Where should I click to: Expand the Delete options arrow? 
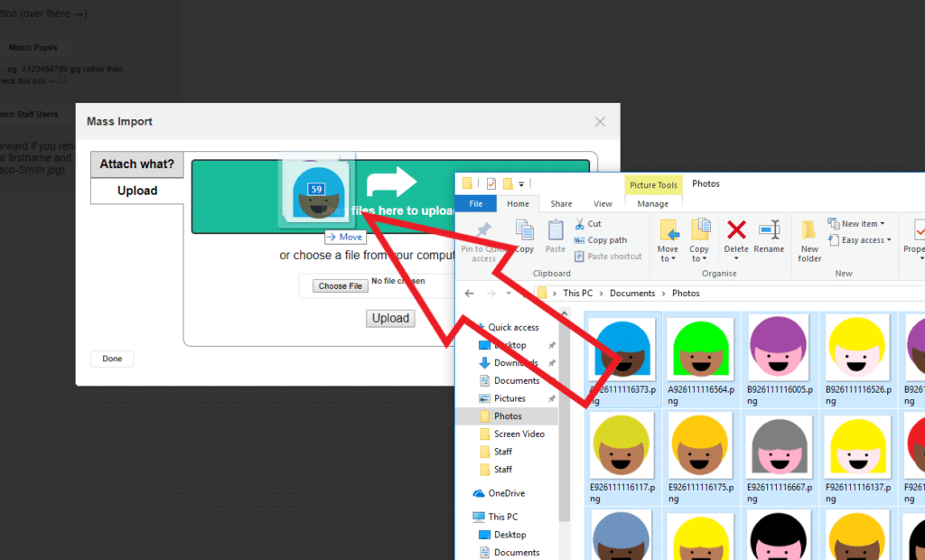(736, 258)
